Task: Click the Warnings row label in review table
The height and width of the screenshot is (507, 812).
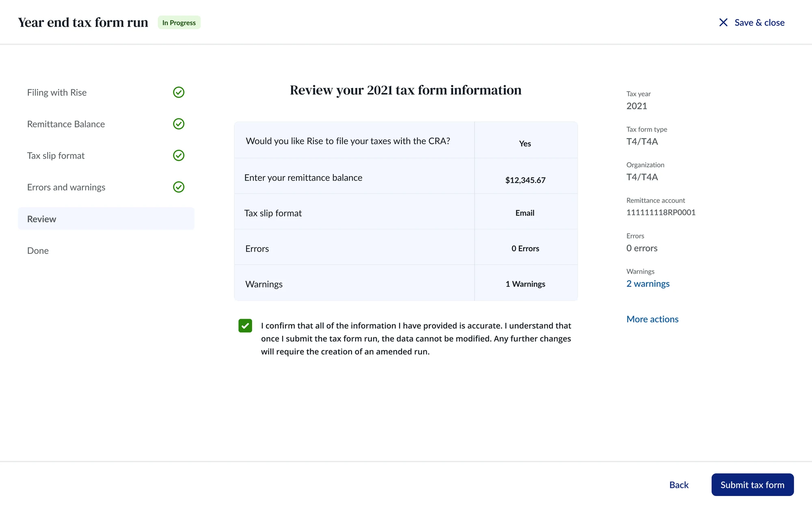Action: (264, 284)
